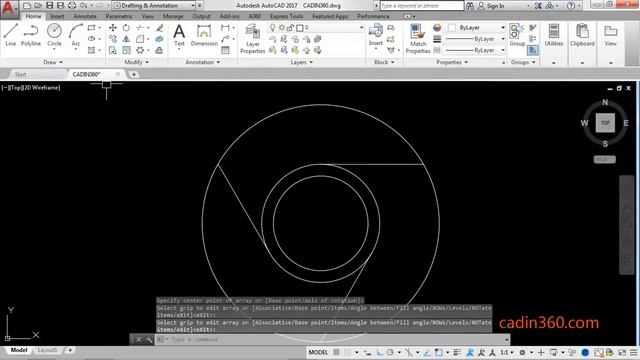Image resolution: width=640 pixels, height=360 pixels.
Task: Expand the Layers panel
Action: click(x=302, y=62)
